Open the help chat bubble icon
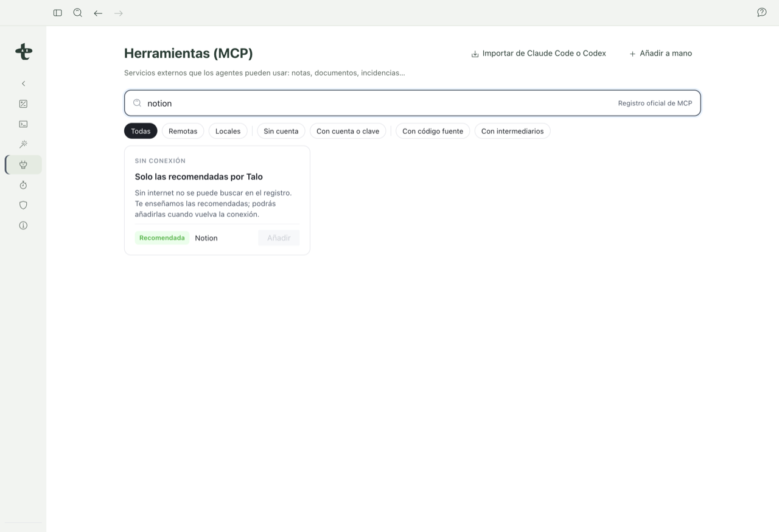779x532 pixels. coord(762,13)
